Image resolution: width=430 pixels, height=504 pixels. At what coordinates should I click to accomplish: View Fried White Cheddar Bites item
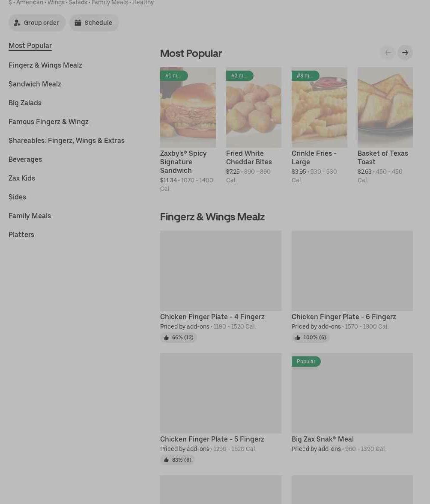[254, 125]
